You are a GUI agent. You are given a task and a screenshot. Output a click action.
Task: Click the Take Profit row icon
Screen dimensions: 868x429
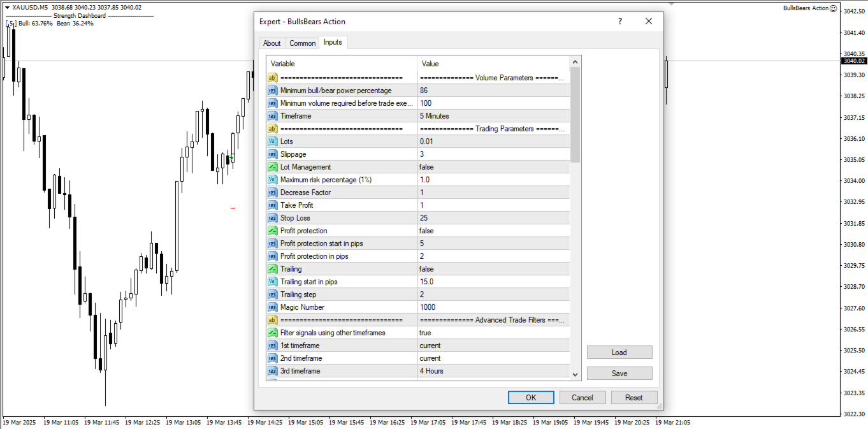coord(272,205)
